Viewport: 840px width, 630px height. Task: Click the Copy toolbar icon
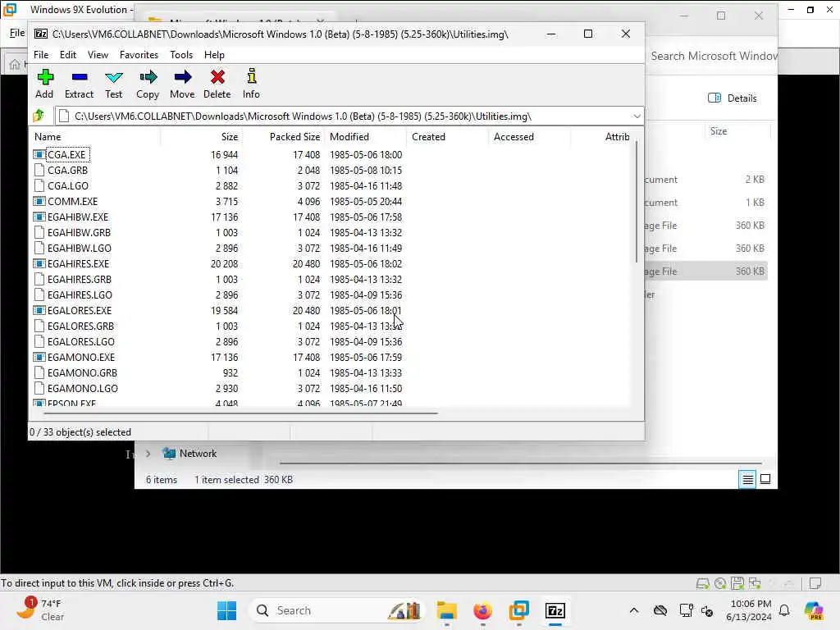click(x=148, y=84)
